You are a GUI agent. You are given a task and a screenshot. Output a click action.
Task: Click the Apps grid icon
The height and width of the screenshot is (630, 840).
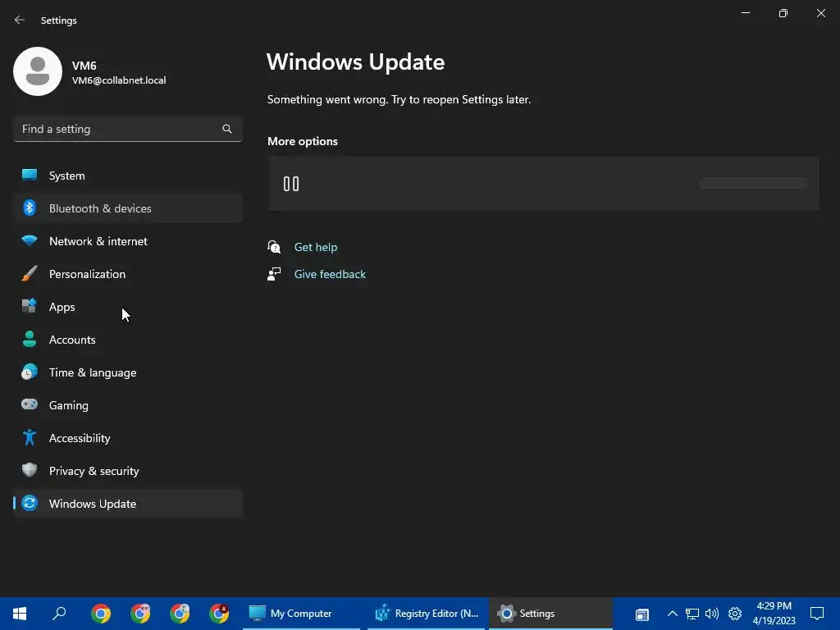pyautogui.click(x=30, y=306)
